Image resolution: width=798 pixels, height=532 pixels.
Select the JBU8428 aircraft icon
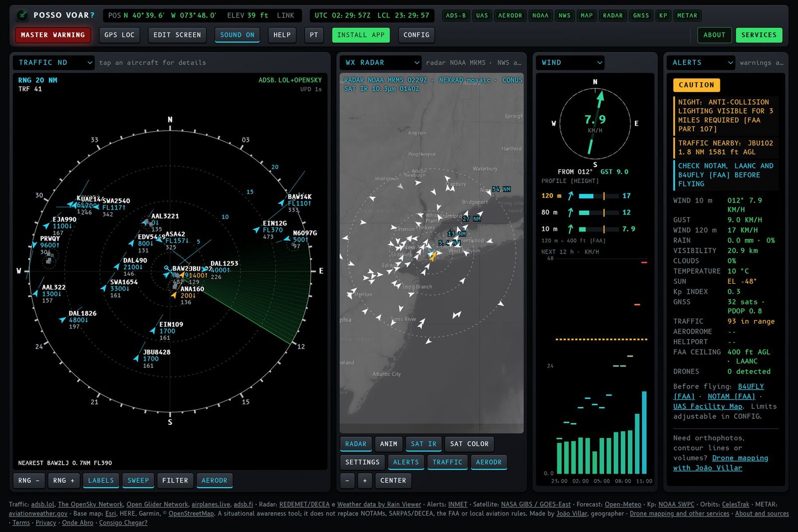pyautogui.click(x=137, y=358)
